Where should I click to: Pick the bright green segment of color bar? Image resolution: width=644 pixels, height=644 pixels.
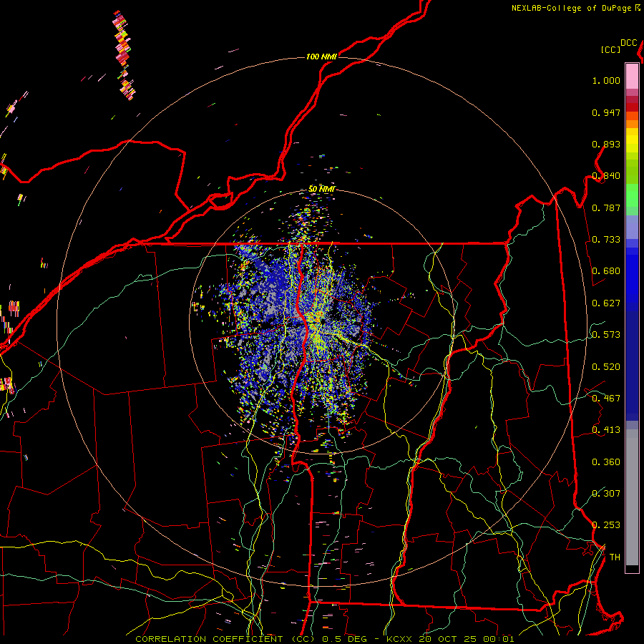point(632,195)
